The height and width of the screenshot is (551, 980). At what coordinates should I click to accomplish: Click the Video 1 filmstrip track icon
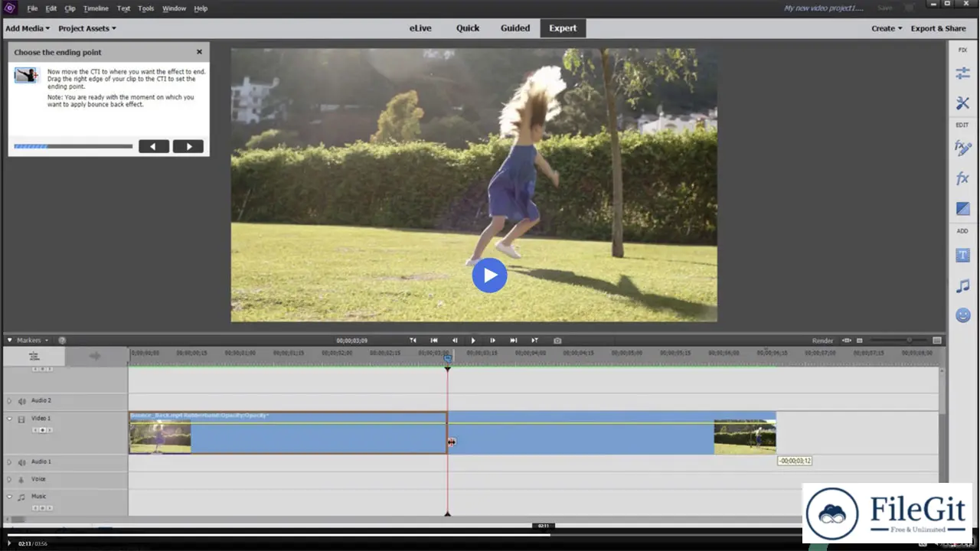[21, 419]
